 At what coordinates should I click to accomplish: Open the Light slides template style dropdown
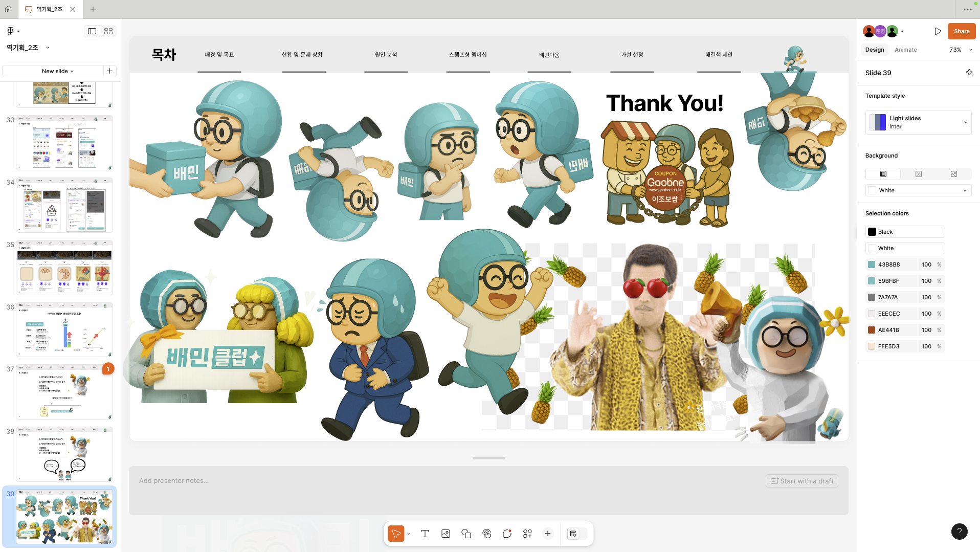918,122
